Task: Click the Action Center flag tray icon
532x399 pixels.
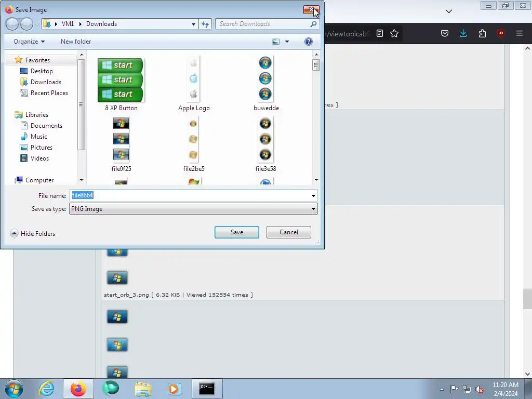Action: (454, 389)
